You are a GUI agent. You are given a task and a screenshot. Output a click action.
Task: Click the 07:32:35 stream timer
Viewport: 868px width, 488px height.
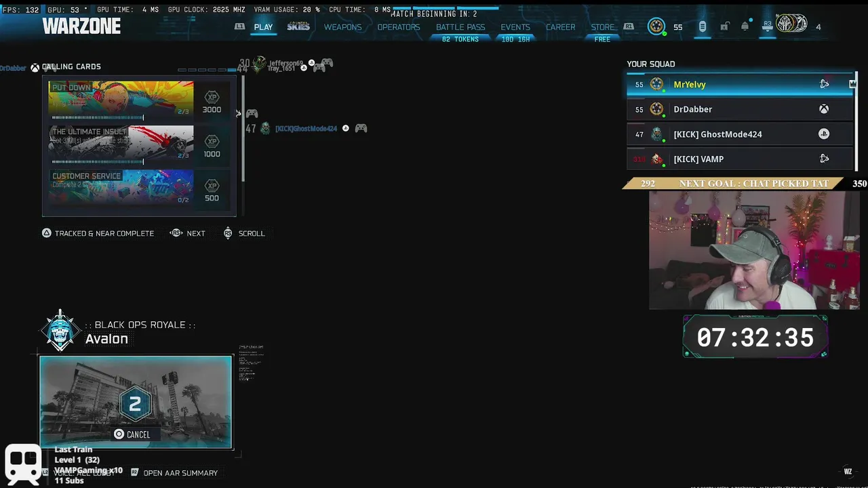tap(755, 338)
